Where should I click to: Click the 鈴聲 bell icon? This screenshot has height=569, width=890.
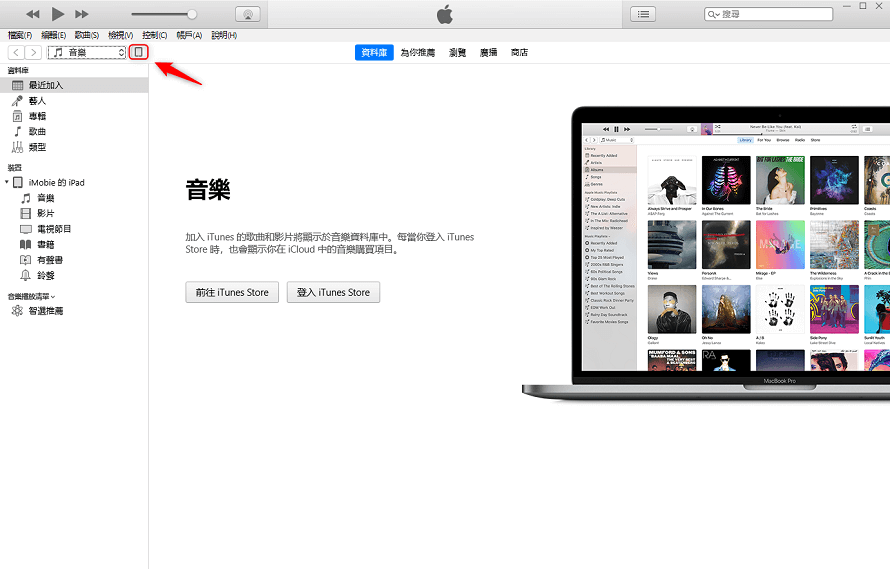(26, 275)
